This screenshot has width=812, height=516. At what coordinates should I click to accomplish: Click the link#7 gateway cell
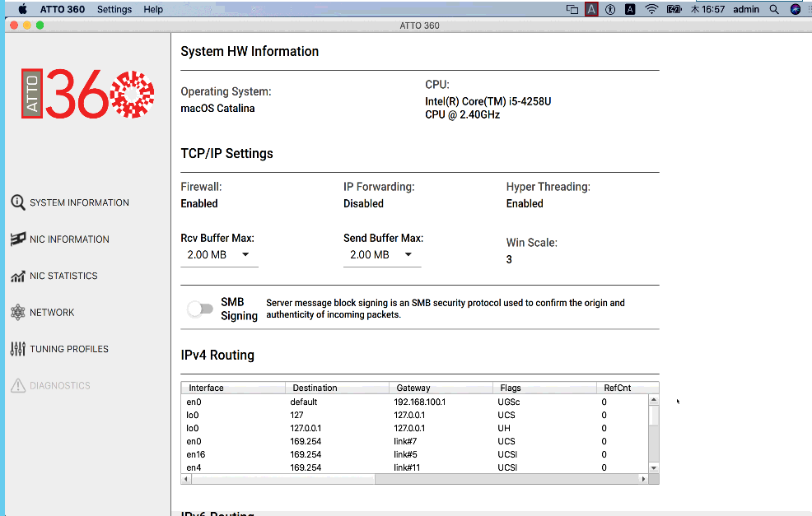(x=405, y=441)
